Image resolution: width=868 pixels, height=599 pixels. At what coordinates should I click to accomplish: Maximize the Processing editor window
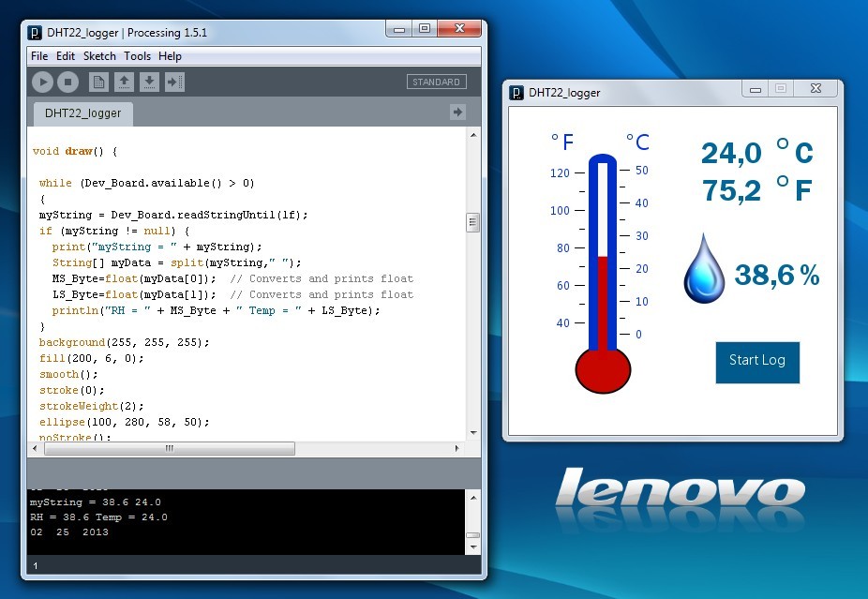(424, 28)
